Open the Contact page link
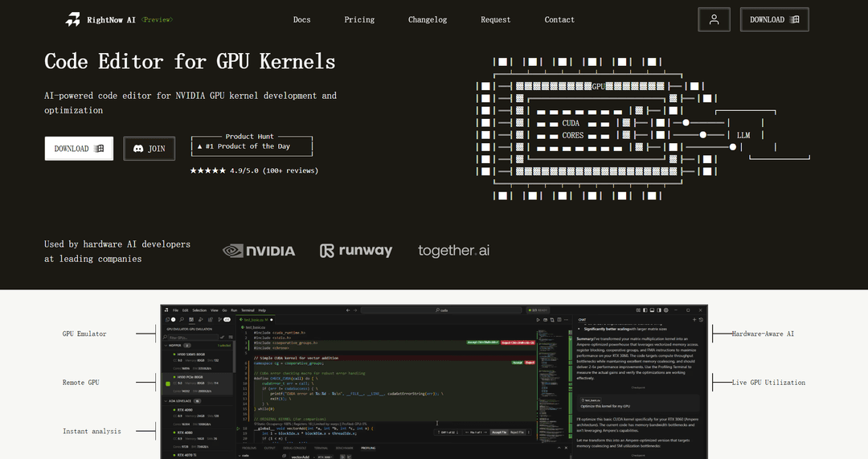The height and width of the screenshot is (459, 868). pos(559,19)
